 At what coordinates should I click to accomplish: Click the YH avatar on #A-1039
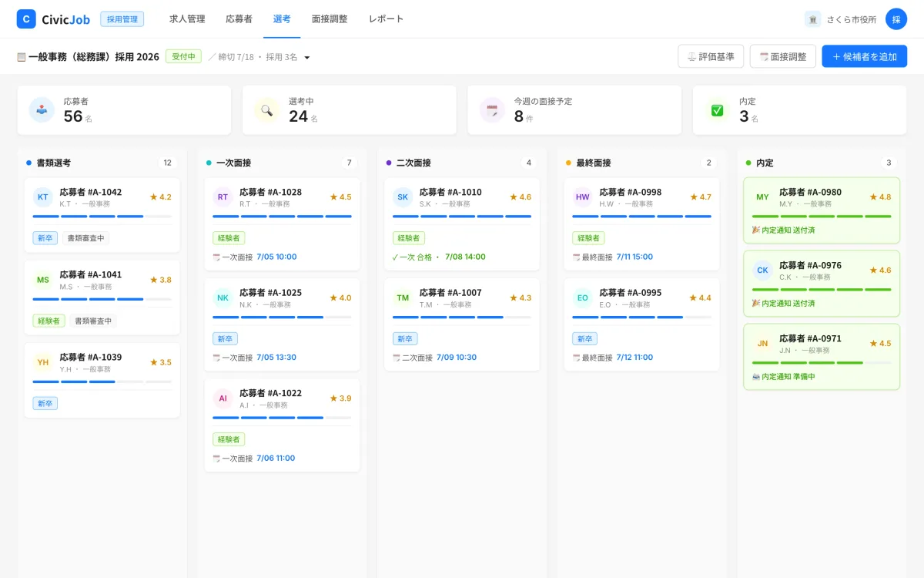[x=43, y=362]
